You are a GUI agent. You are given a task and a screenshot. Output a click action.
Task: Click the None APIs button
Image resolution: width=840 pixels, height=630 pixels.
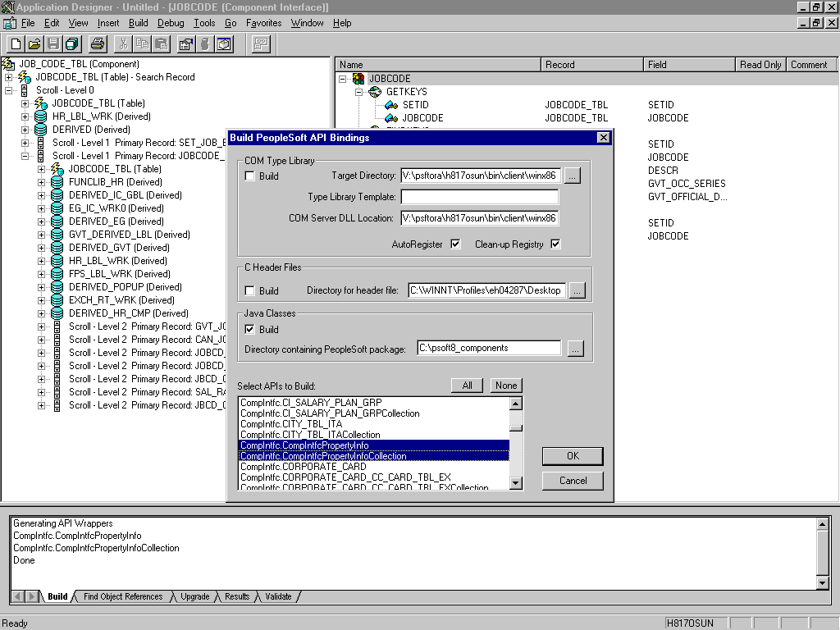505,386
